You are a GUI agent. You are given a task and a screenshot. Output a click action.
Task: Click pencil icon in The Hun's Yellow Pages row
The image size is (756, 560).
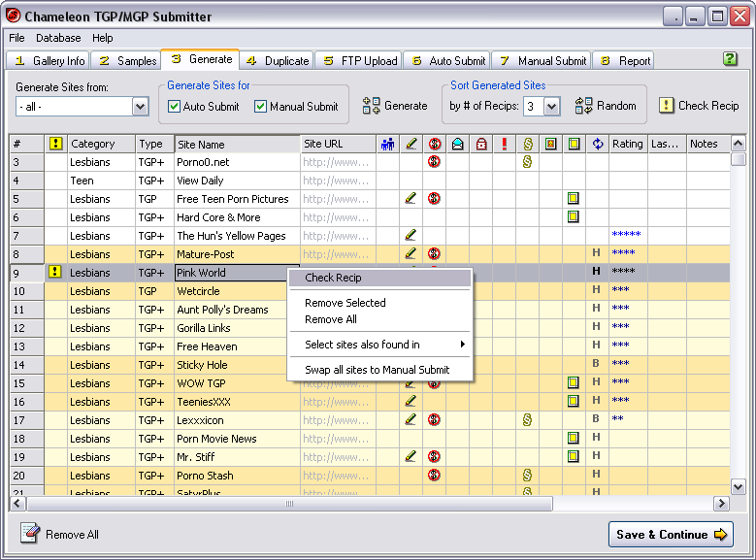click(x=411, y=236)
